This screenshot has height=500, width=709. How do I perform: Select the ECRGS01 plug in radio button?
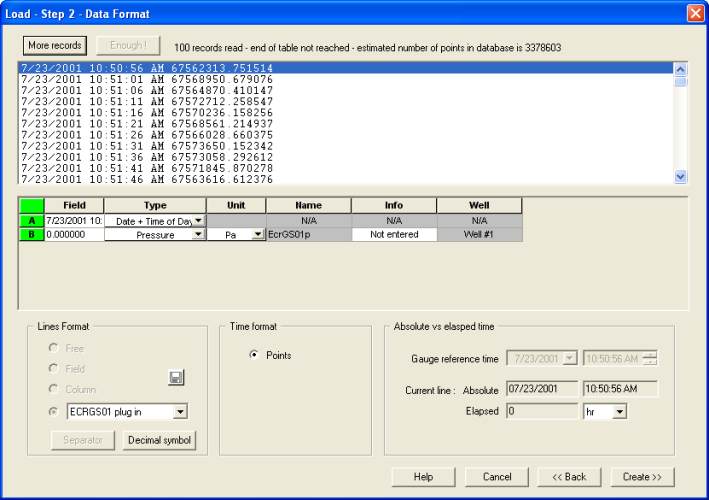tap(55, 411)
